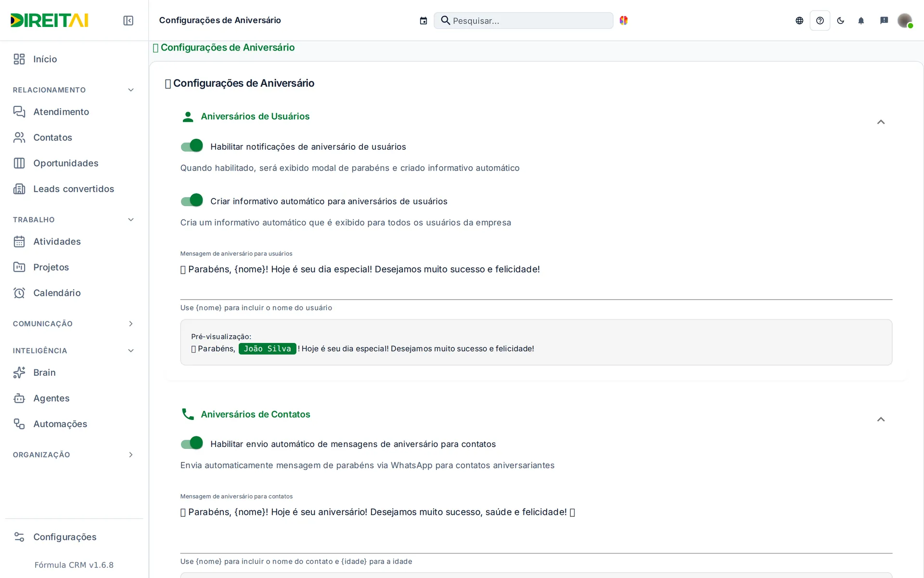Disable automatic birthday messages for contacts
This screenshot has height=578, width=924.
point(192,443)
